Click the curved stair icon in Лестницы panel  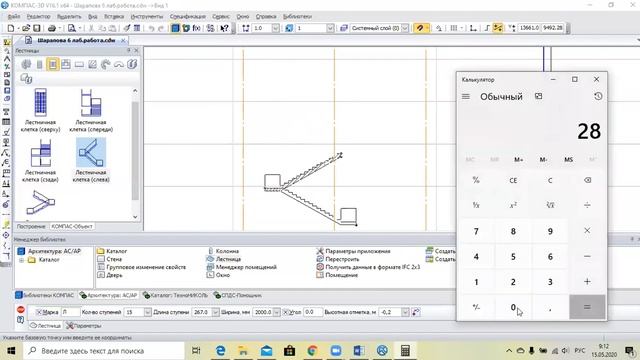point(106,64)
